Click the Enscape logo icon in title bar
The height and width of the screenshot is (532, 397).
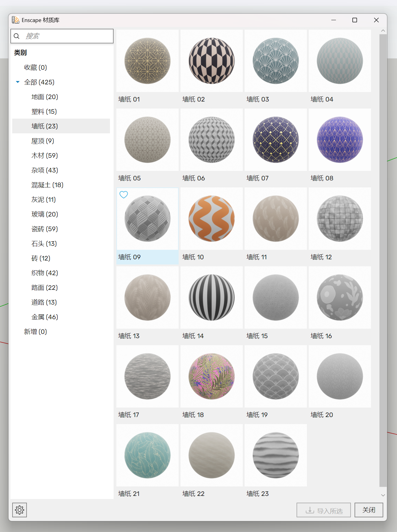(x=15, y=20)
